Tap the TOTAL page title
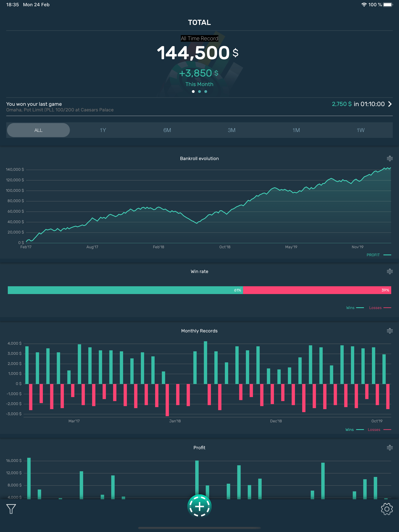 pyautogui.click(x=199, y=22)
